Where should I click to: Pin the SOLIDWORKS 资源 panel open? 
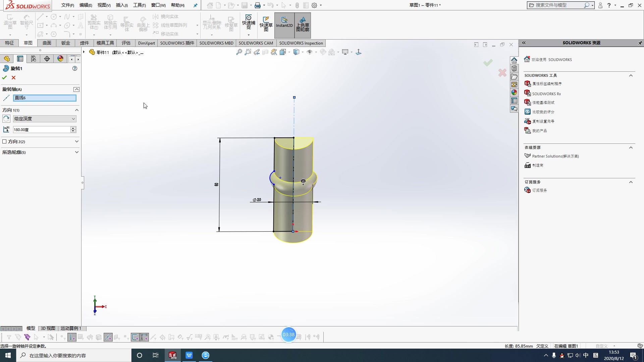click(640, 43)
